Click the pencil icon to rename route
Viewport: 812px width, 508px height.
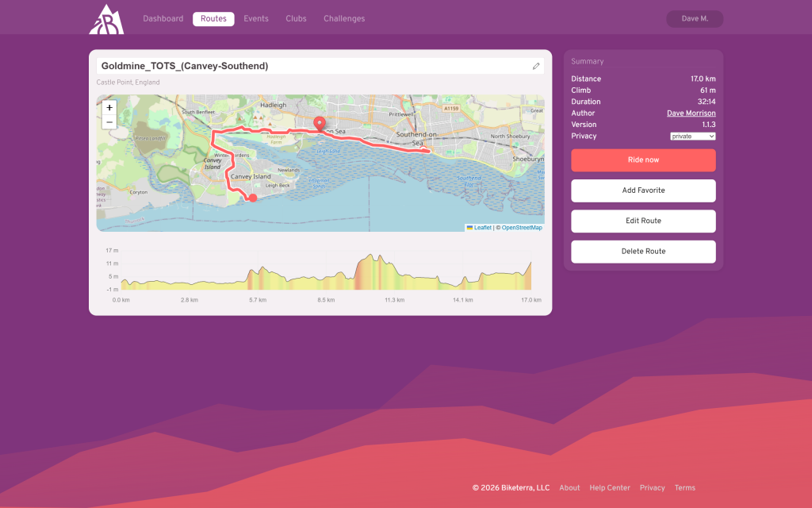[x=536, y=66]
